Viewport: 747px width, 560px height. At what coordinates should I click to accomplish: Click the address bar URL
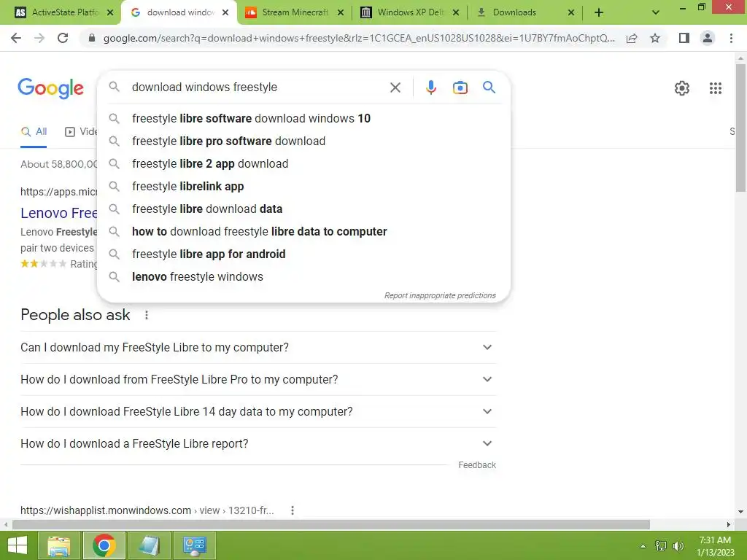click(359, 38)
